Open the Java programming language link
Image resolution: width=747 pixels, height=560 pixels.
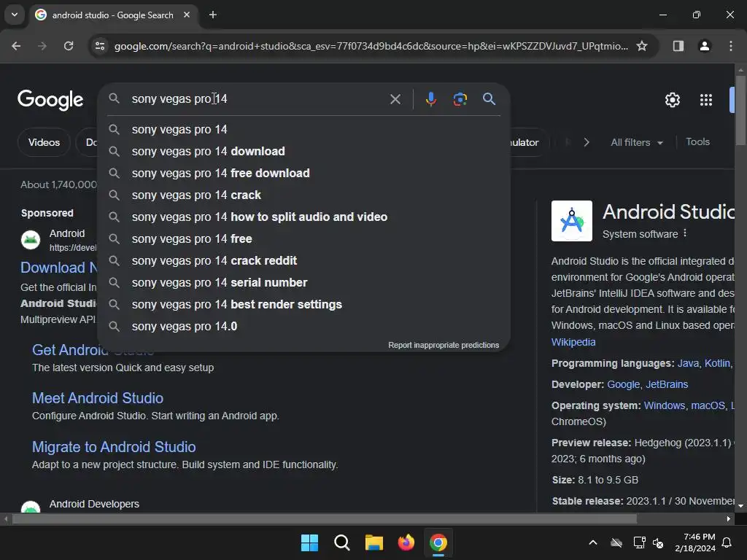(x=688, y=363)
